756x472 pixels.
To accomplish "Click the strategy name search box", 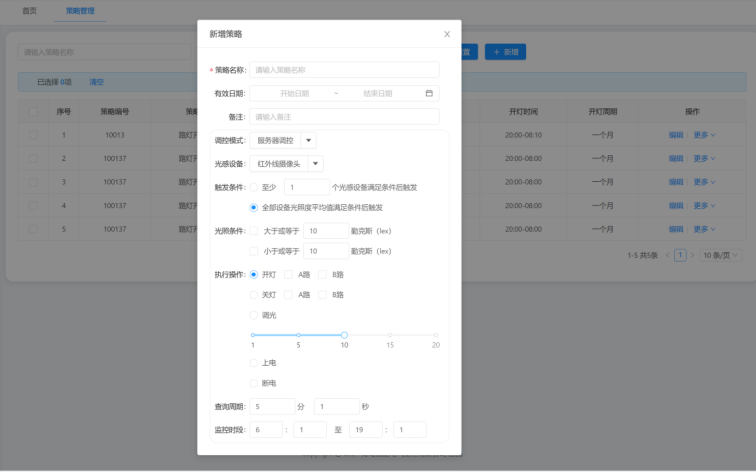I will [105, 52].
